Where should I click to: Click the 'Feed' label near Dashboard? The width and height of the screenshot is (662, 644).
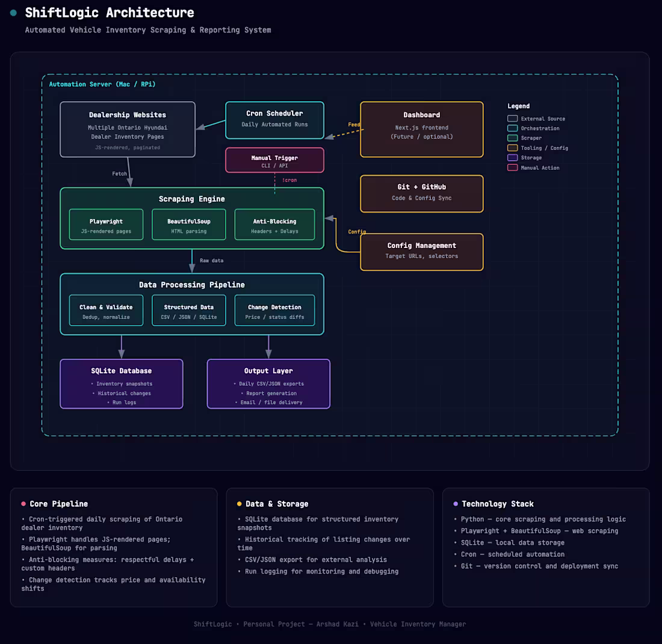pos(354,124)
